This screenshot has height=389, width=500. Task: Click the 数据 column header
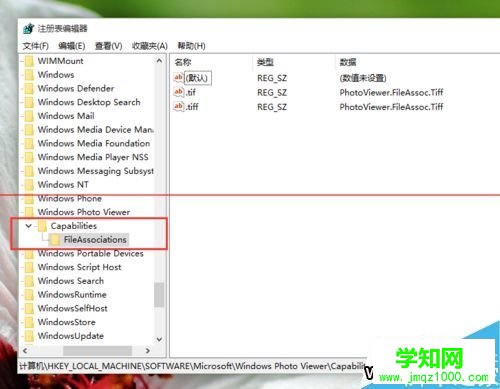[x=348, y=62]
